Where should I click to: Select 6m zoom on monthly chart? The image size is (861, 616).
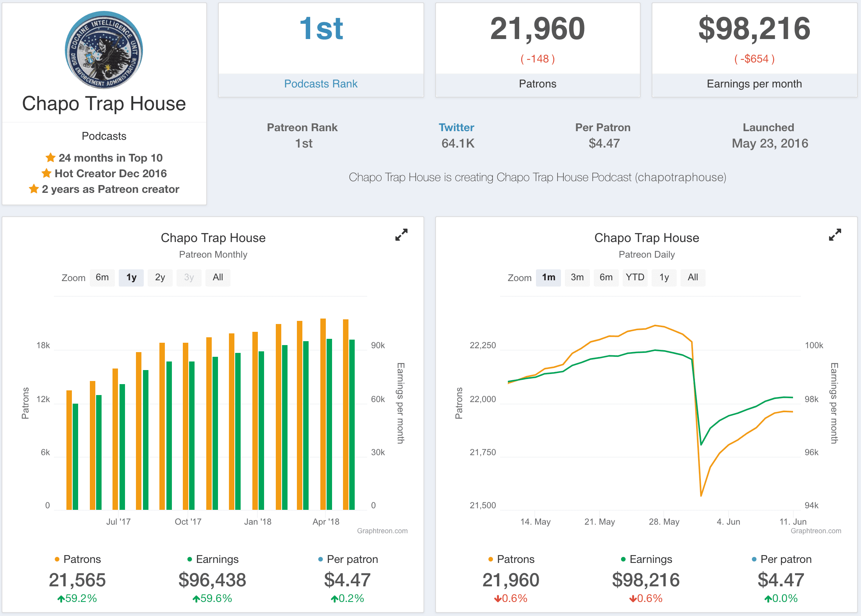102,278
